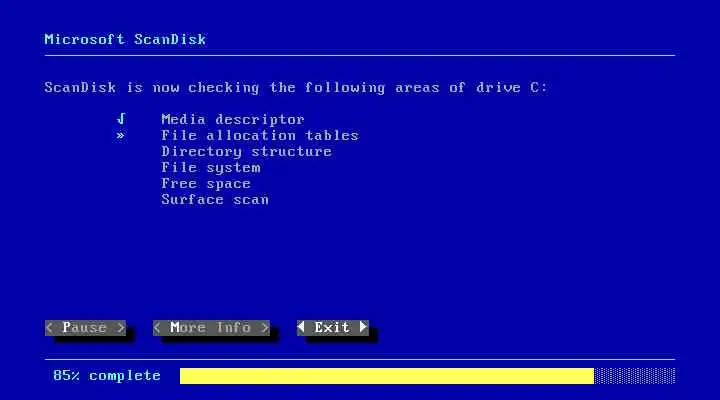Image resolution: width=720 pixels, height=400 pixels.
Task: Open the More Info button
Action: coord(211,328)
